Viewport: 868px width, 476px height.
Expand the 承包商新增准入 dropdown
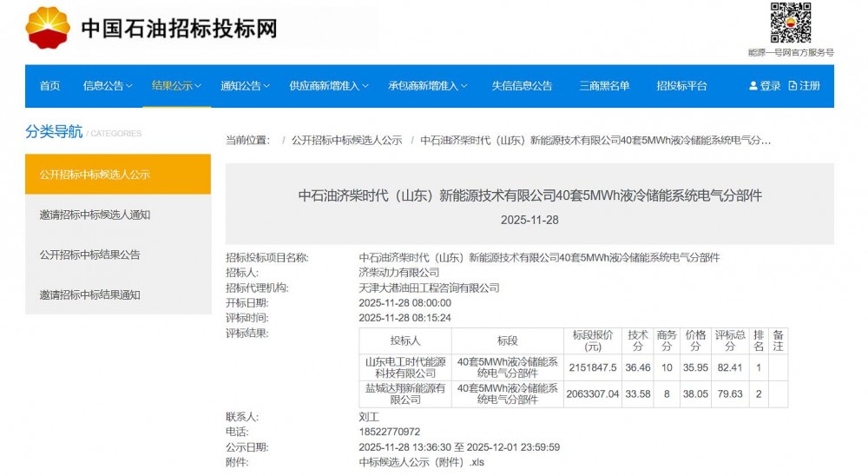[x=428, y=86]
